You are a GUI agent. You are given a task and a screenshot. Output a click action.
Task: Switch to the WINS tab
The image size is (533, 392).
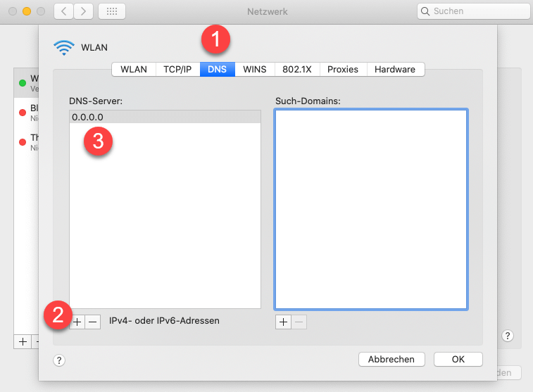[255, 69]
